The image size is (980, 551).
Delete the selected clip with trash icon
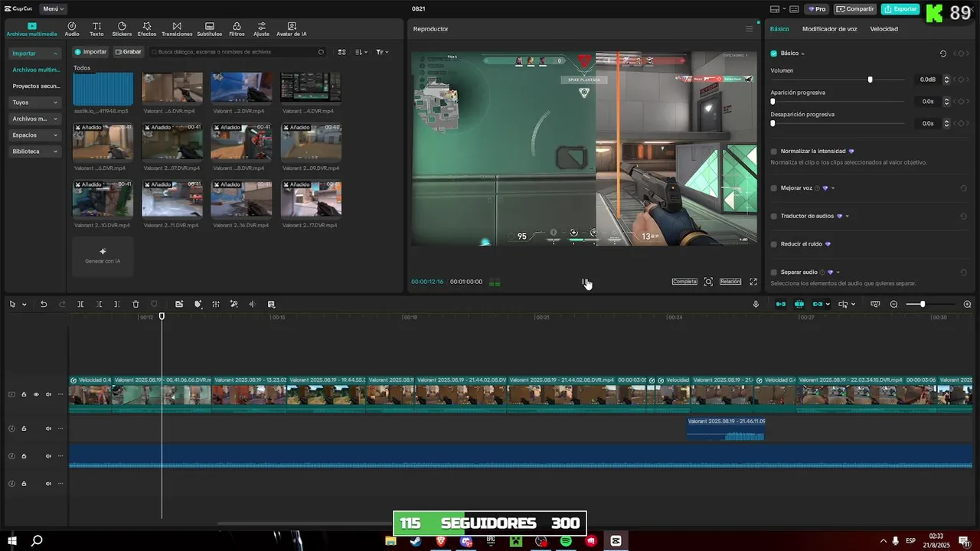[x=136, y=305]
